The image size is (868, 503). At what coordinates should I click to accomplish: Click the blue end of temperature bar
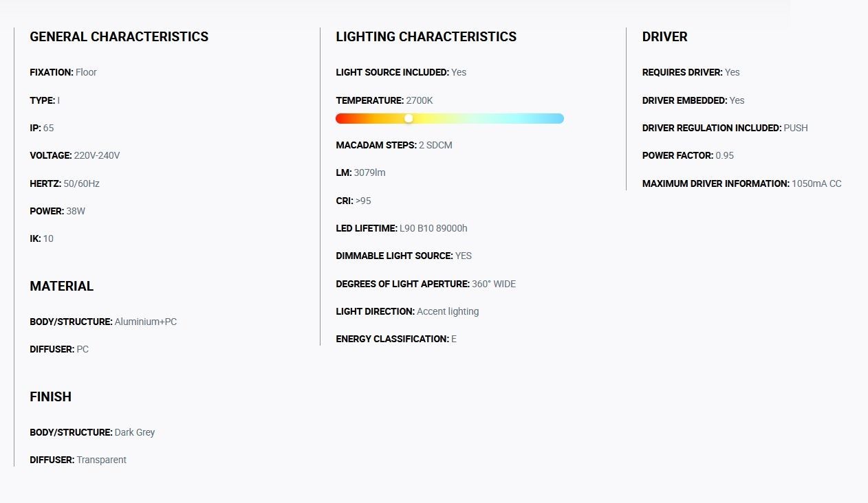(558, 118)
